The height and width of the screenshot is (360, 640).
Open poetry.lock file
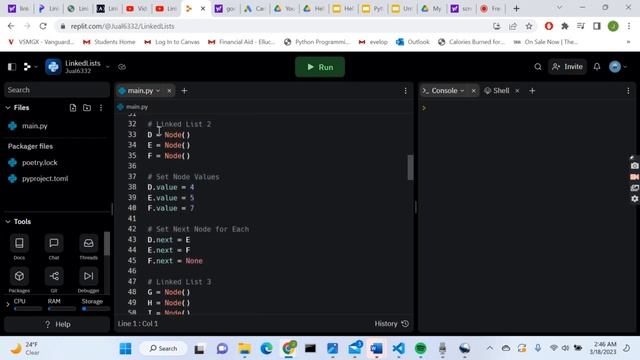pyautogui.click(x=39, y=162)
